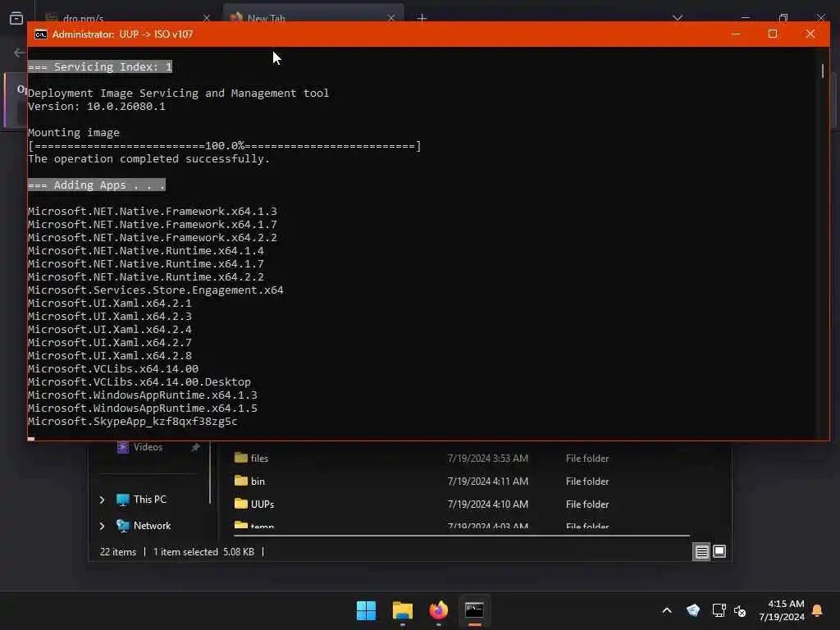Click Microsoft.SkypeApp_kzf8qxf38zg5c line
Image resolution: width=840 pixels, height=630 pixels.
(133, 421)
